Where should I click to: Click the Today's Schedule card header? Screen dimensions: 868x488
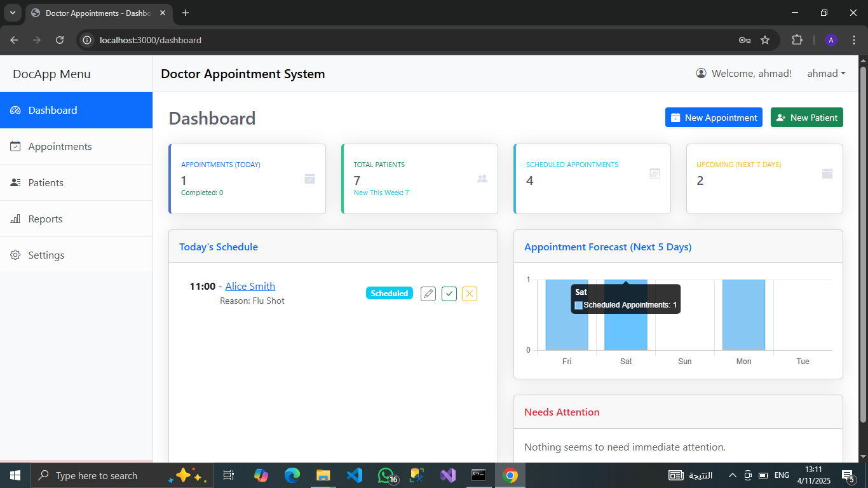pyautogui.click(x=333, y=247)
